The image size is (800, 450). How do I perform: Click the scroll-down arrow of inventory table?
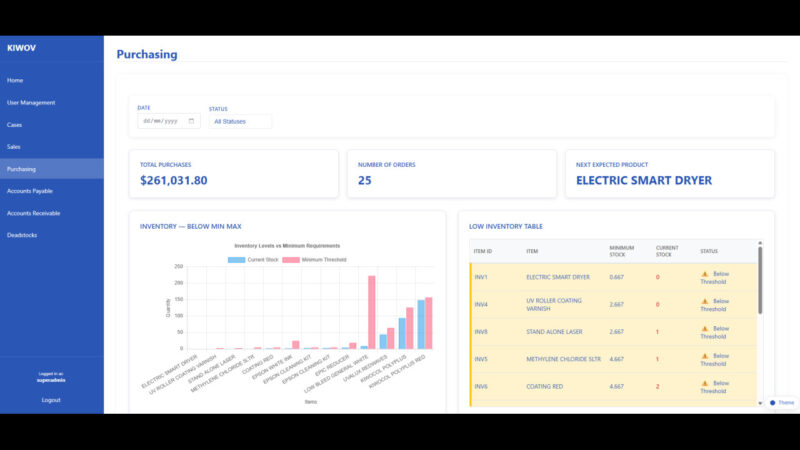coord(760,402)
